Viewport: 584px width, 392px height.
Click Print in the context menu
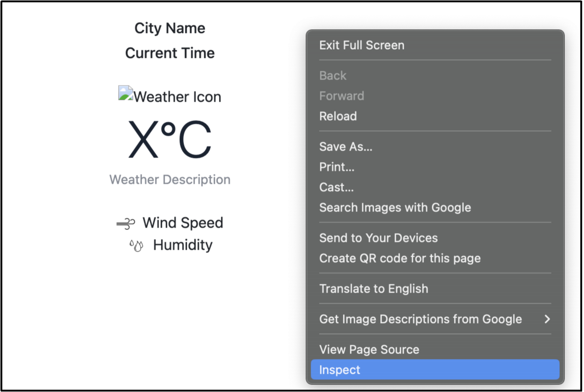337,167
